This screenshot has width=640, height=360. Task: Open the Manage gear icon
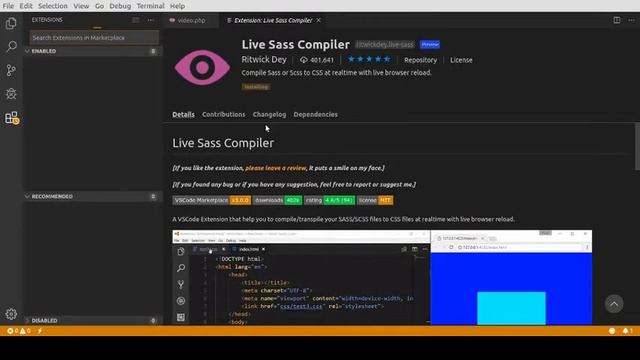pyautogui.click(x=11, y=313)
